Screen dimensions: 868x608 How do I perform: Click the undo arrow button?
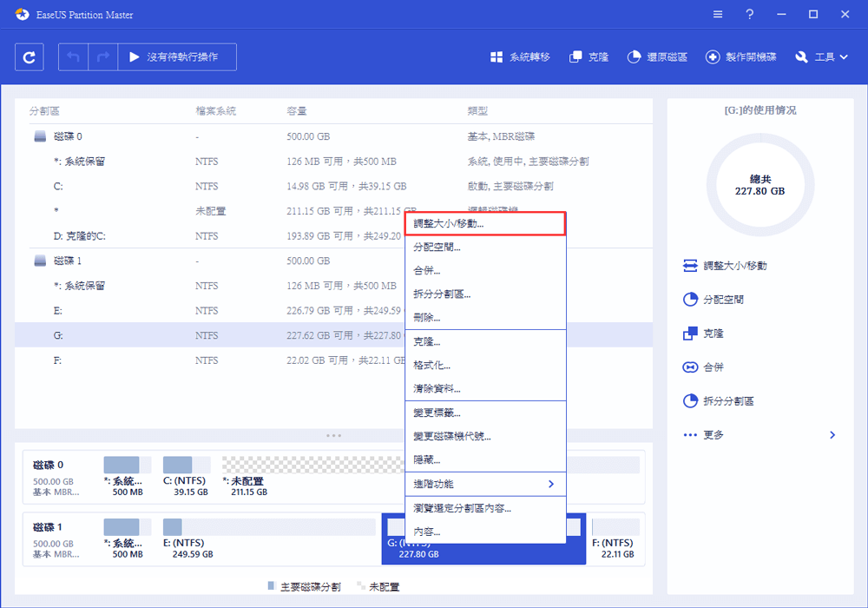point(73,57)
